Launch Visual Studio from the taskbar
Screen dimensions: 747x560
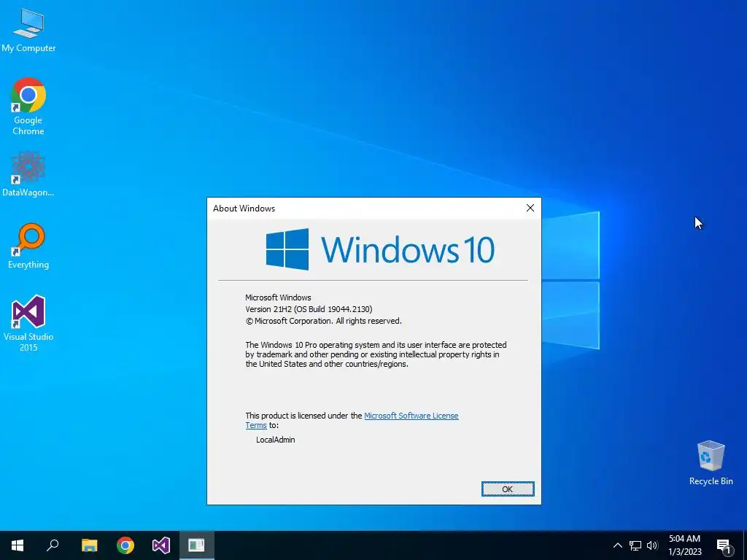pyautogui.click(x=161, y=545)
